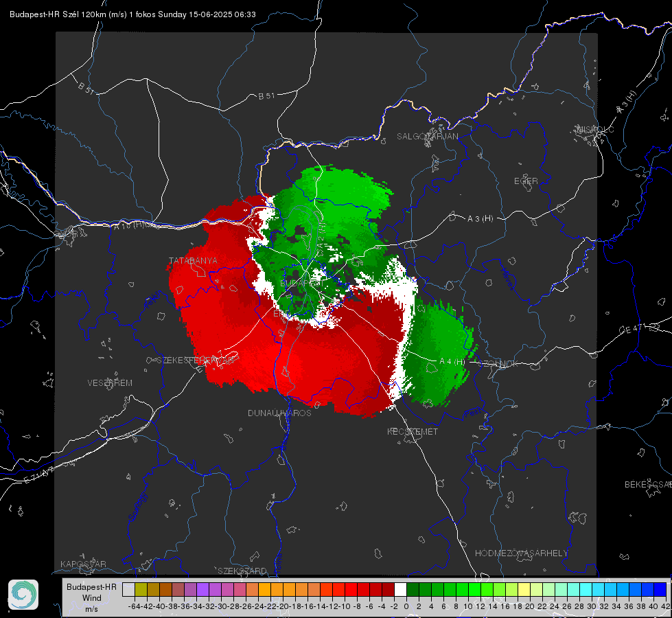Click the 0 value on the legend scale
The width and height of the screenshot is (672, 618).
[x=406, y=606]
